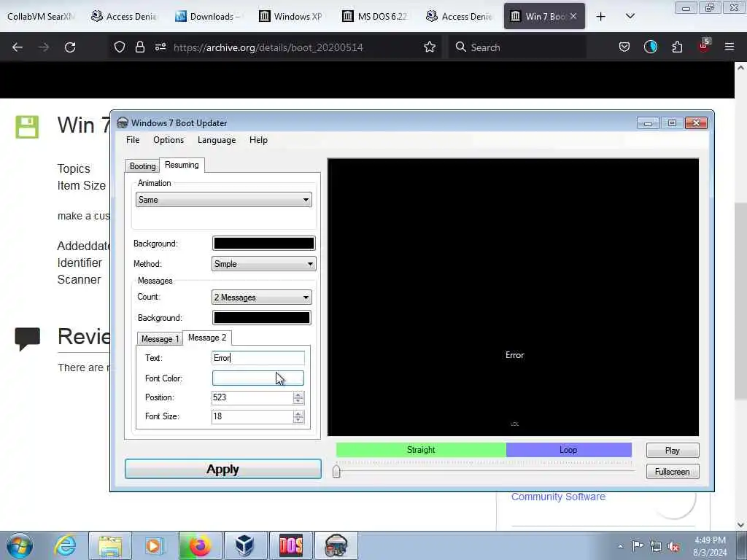Expand the Animation dropdown showing Same
The width and height of the screenshot is (747, 560).
tap(223, 200)
